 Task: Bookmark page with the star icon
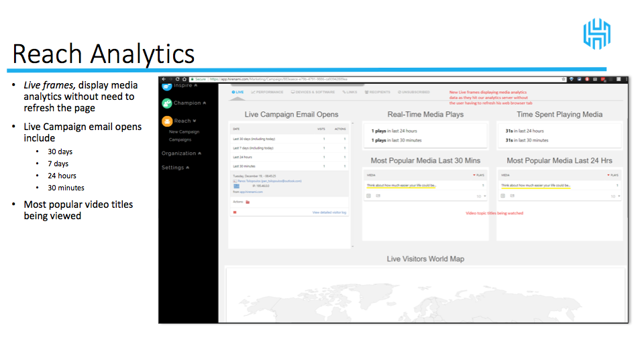563,79
